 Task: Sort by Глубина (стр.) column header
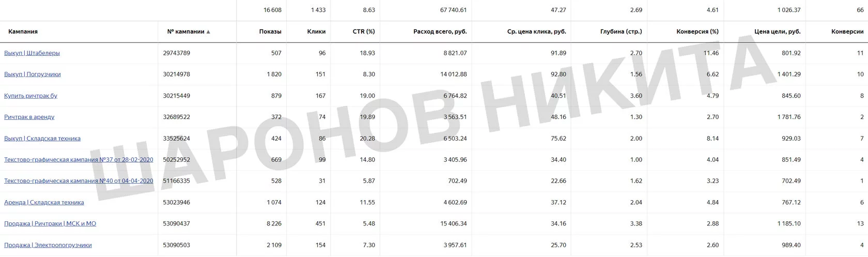622,32
